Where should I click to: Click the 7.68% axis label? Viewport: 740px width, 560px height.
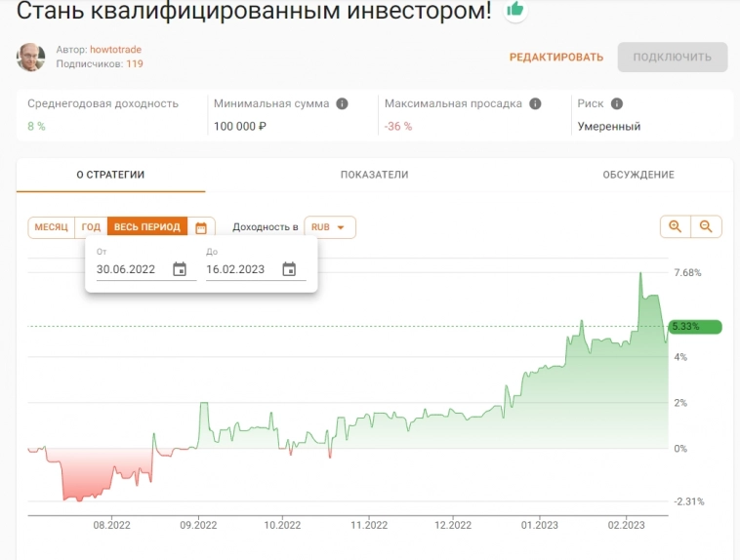tap(687, 273)
